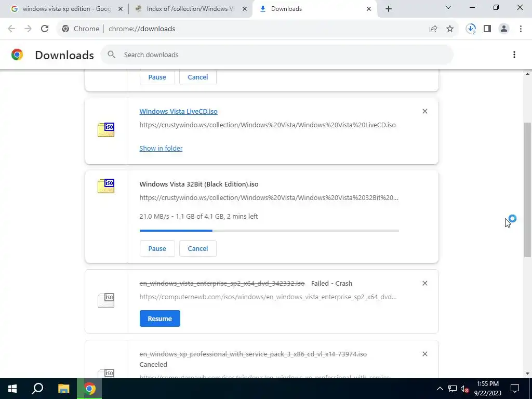Open Windows taskbar search

[37, 389]
